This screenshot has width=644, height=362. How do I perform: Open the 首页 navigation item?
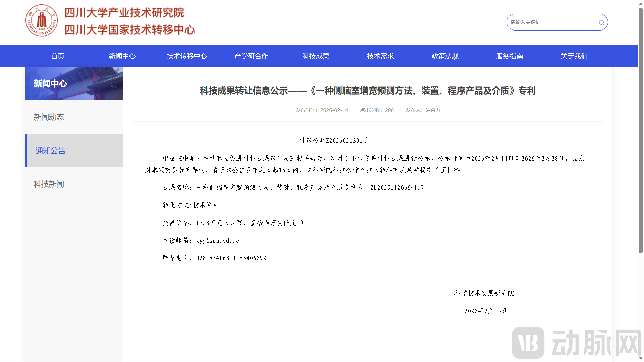pos(58,56)
